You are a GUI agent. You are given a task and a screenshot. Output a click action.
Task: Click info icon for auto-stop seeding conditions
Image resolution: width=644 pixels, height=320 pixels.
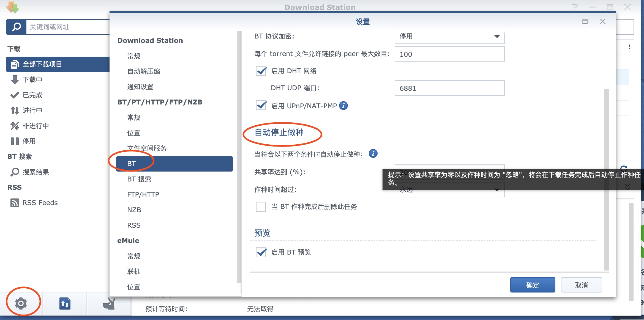pyautogui.click(x=373, y=153)
